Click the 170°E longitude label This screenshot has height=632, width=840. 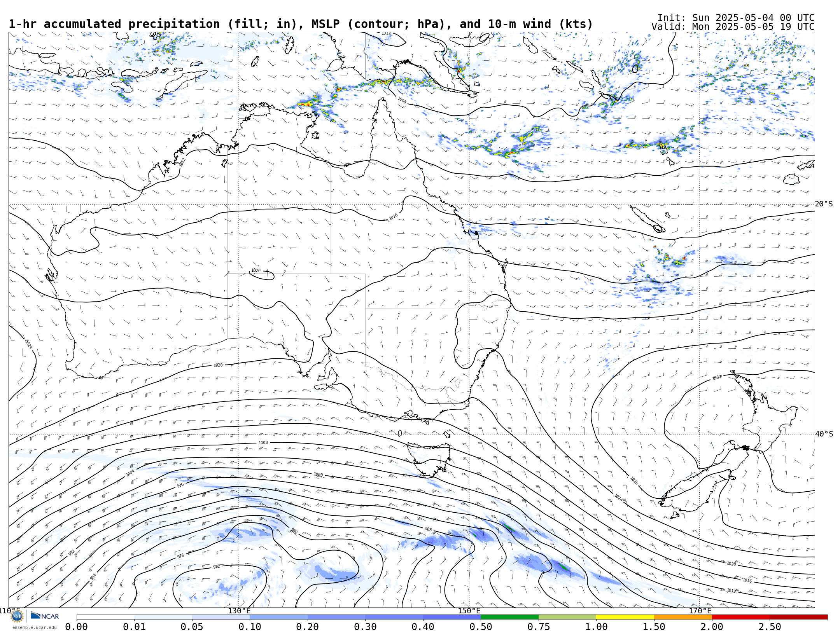point(700,611)
